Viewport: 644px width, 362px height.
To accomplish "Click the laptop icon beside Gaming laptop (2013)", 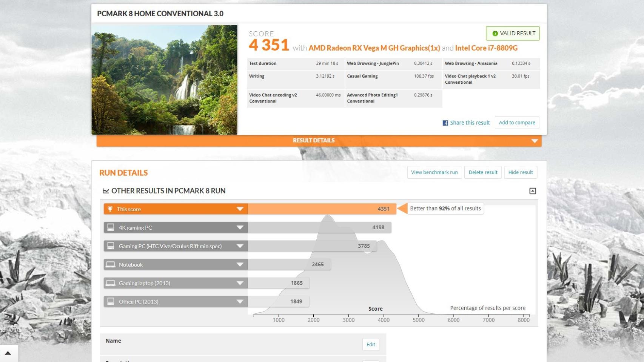I will 111,283.
